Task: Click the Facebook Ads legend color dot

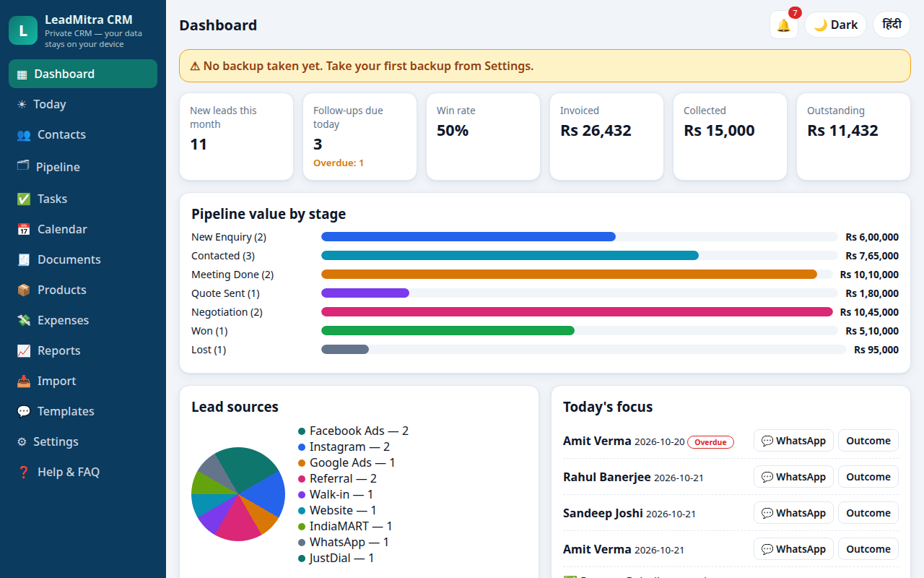Action: point(302,431)
